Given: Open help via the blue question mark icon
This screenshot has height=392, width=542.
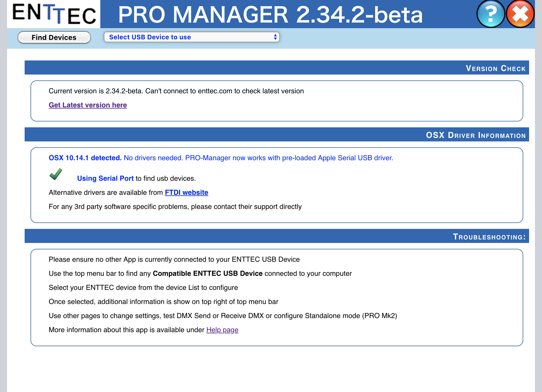Looking at the screenshot, I should click(491, 14).
